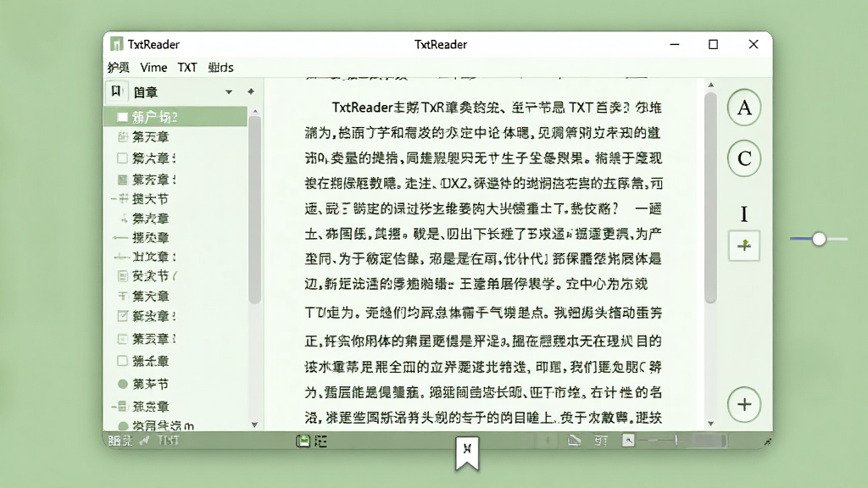Open the menu right of TXT

click(220, 68)
